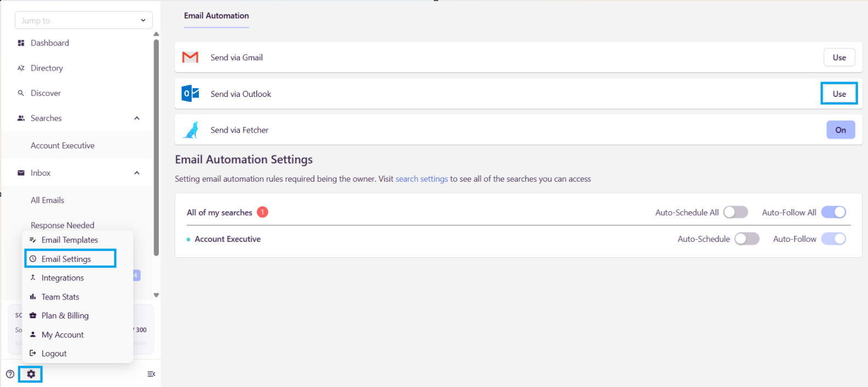Open Integrations from the settings menu

63,278
